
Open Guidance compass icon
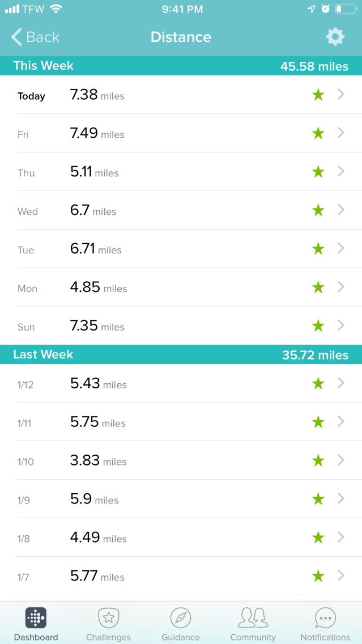coord(181,618)
